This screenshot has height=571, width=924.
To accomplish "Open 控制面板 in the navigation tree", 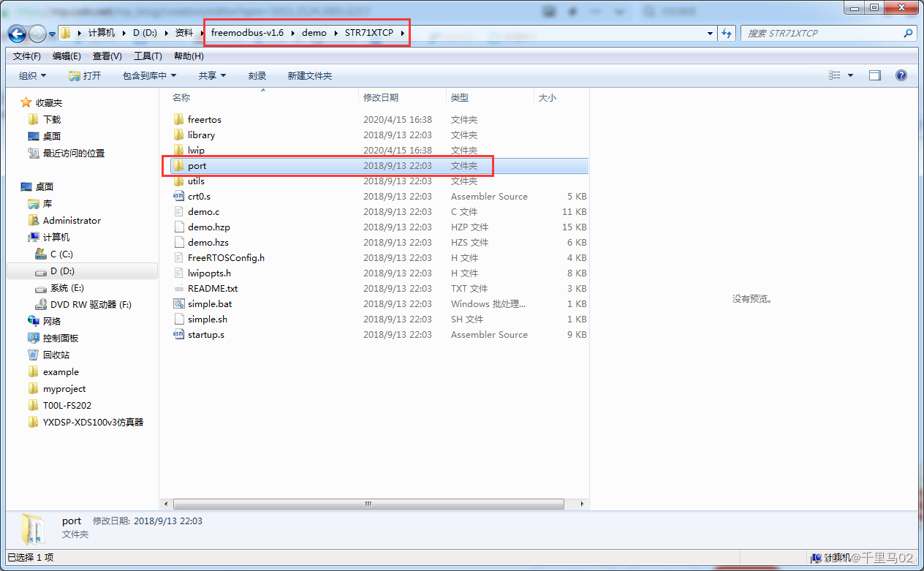I will pos(61,338).
